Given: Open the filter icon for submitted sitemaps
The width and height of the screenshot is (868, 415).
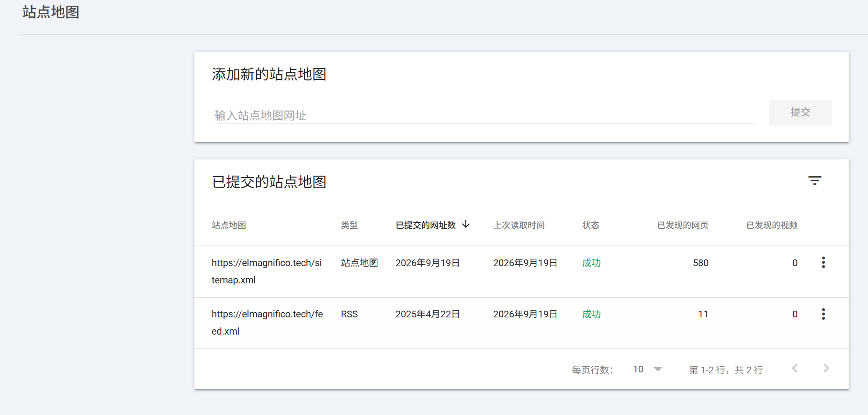Looking at the screenshot, I should 814,181.
